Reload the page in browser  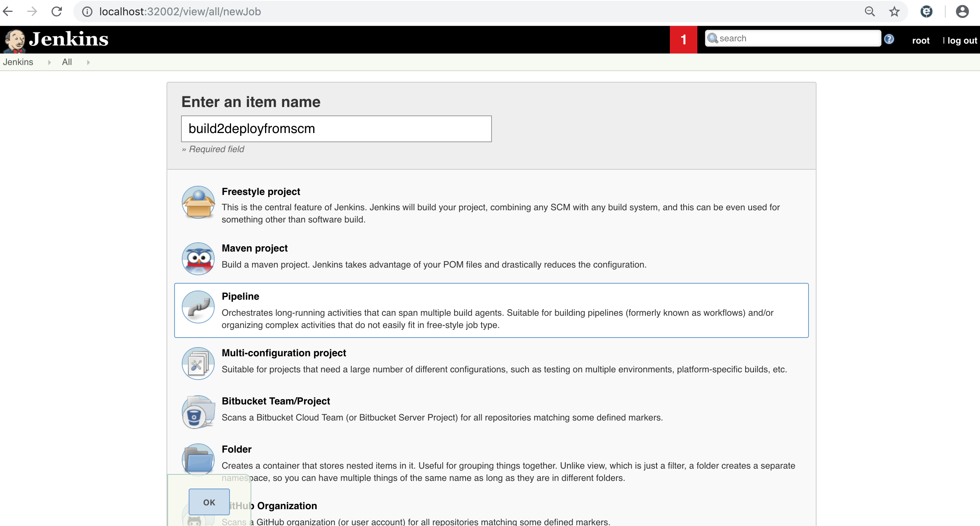tap(57, 12)
